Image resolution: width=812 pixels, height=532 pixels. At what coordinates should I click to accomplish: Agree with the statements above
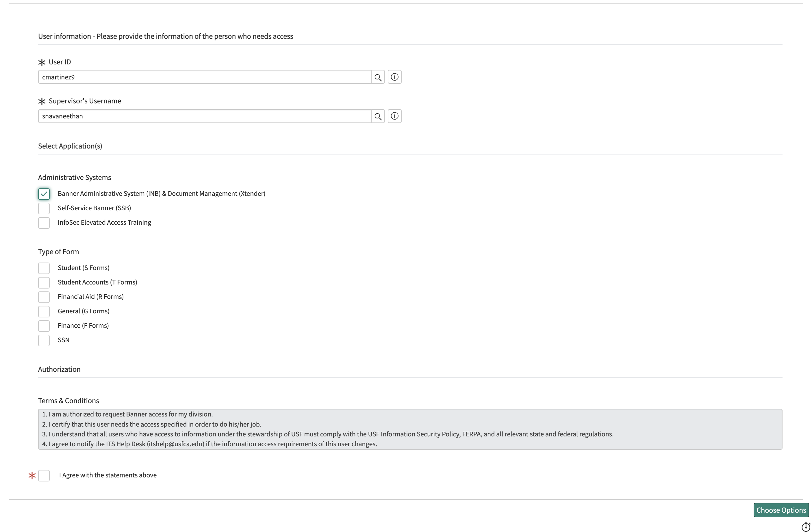pyautogui.click(x=44, y=475)
